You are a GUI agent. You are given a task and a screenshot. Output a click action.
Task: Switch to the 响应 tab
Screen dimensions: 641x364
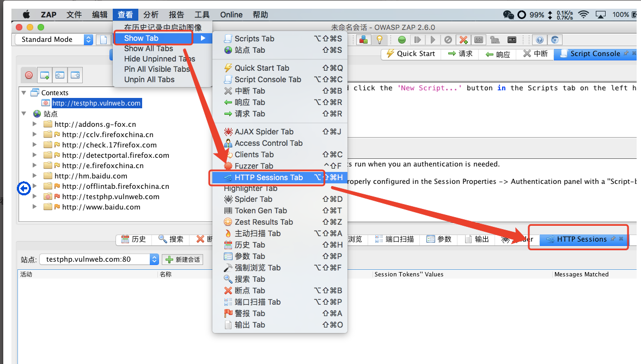coord(498,54)
